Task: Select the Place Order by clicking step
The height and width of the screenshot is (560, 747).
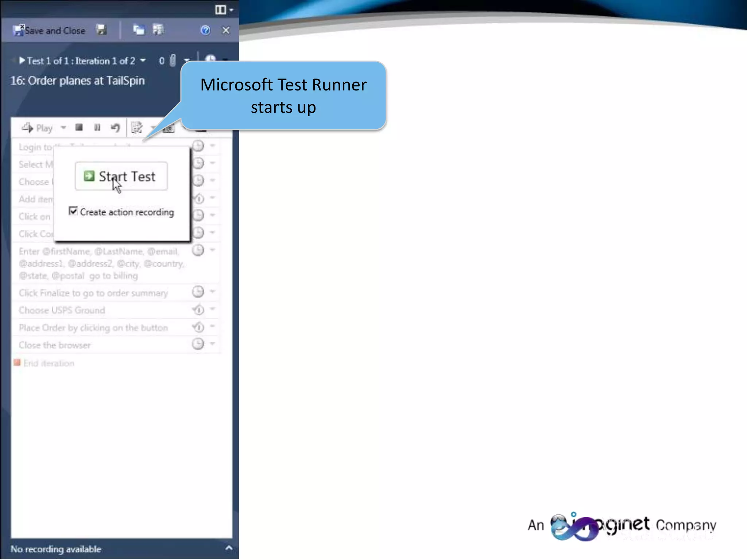Action: (x=93, y=328)
